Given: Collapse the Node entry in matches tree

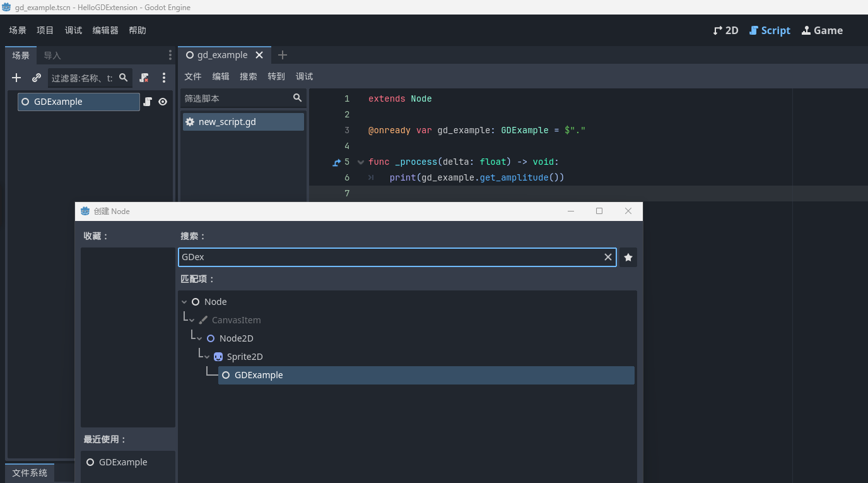Looking at the screenshot, I should [x=184, y=302].
